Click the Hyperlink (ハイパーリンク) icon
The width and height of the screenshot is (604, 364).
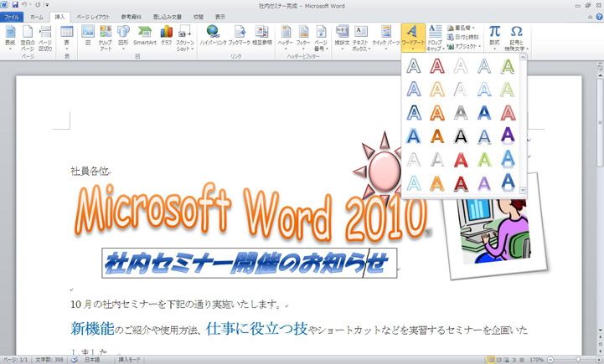(213, 35)
